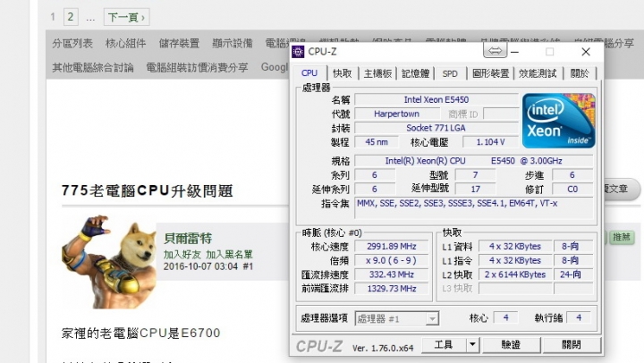Open the 關於 tab
The height and width of the screenshot is (363, 644).
pos(580,73)
